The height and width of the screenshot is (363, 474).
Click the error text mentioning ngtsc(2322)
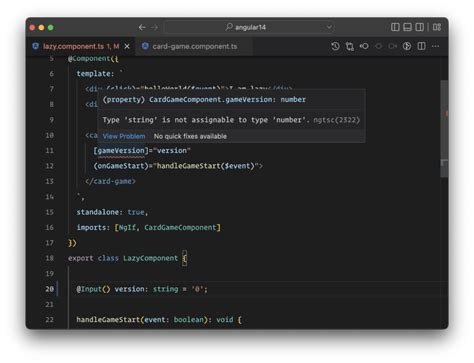231,120
